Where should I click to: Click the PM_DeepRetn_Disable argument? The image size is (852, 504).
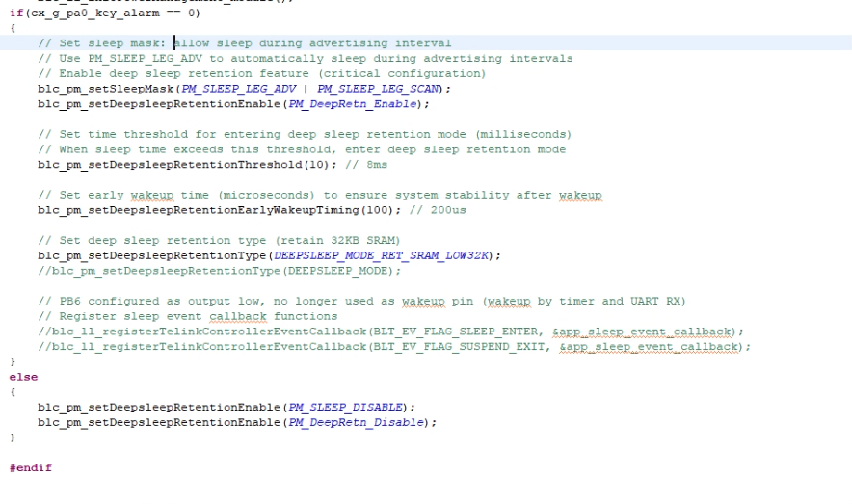pos(356,422)
